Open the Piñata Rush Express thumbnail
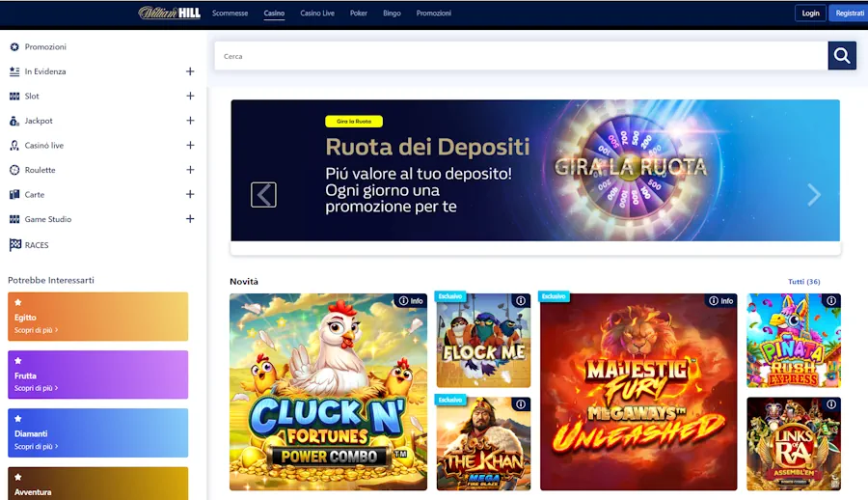Viewport: 868px width, 500px height. [x=794, y=341]
